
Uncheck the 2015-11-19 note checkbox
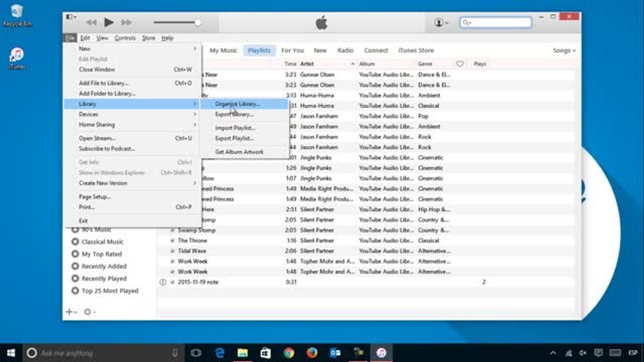pos(172,282)
